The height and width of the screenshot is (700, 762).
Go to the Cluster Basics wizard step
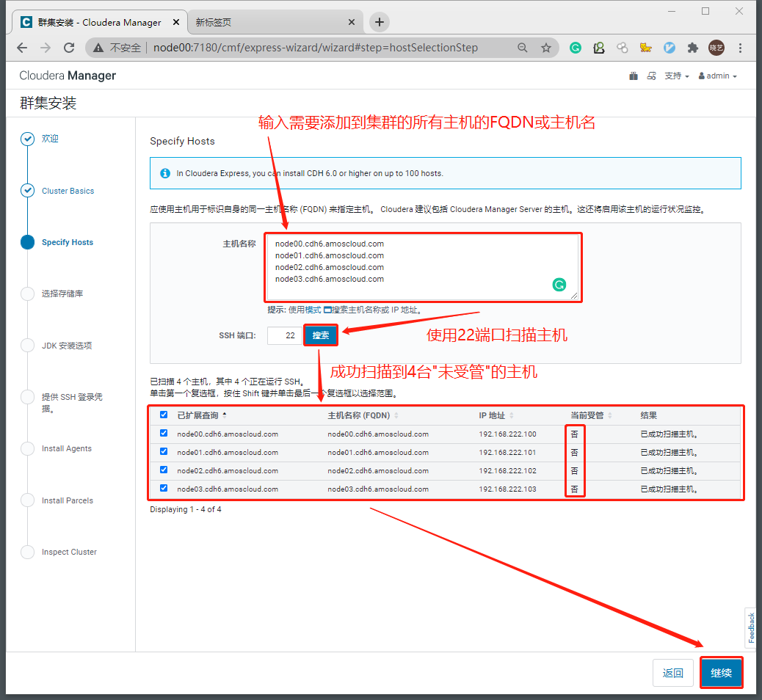tap(68, 191)
